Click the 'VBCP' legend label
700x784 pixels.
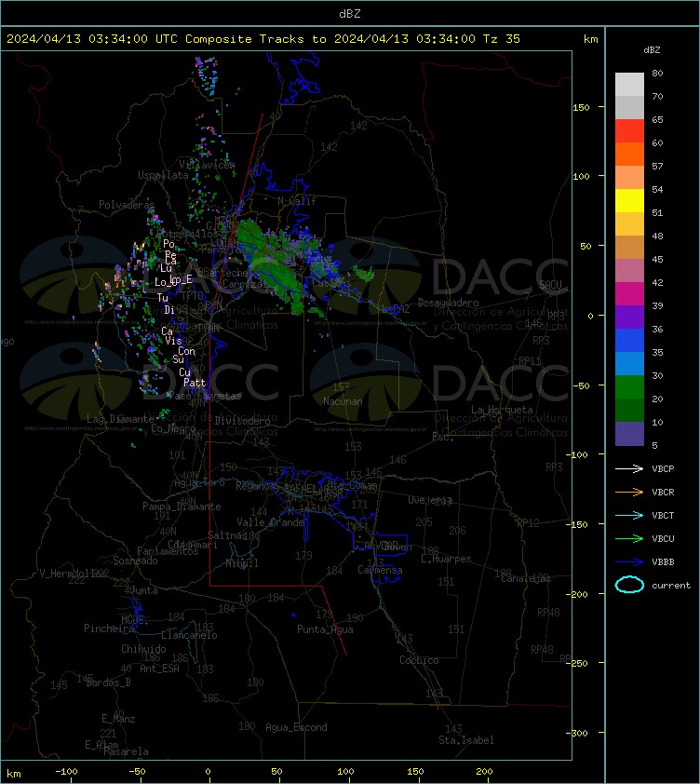(x=663, y=469)
